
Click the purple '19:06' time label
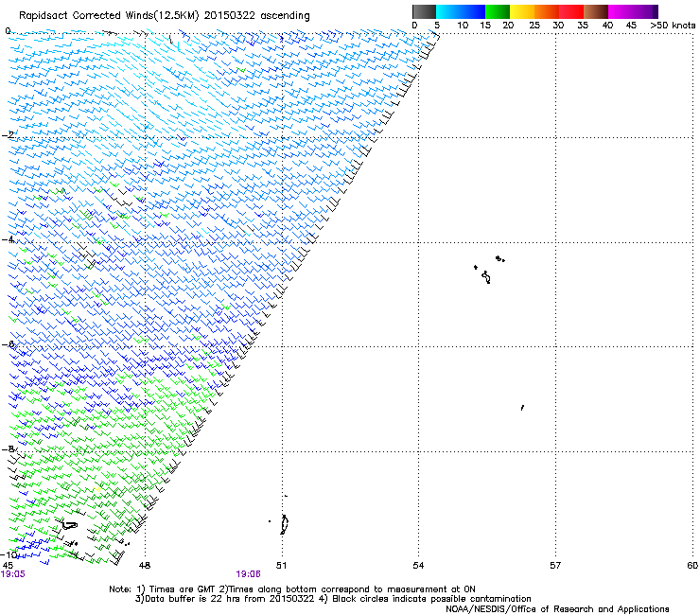tap(248, 574)
